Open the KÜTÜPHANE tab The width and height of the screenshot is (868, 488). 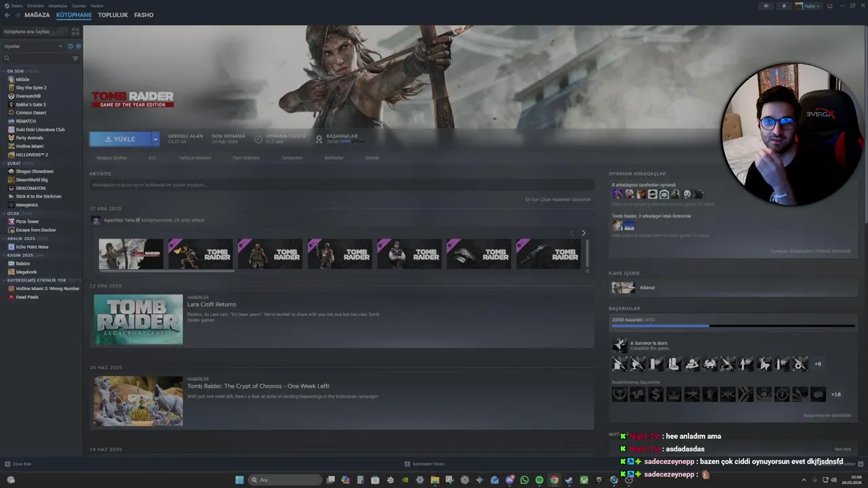(x=74, y=15)
